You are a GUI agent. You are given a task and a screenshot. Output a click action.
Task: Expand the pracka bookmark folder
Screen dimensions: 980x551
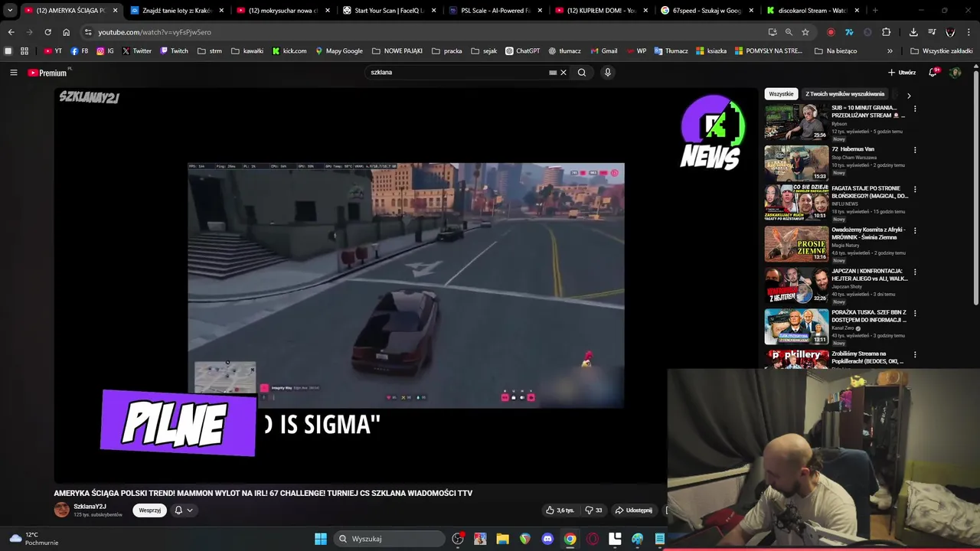pos(447,51)
